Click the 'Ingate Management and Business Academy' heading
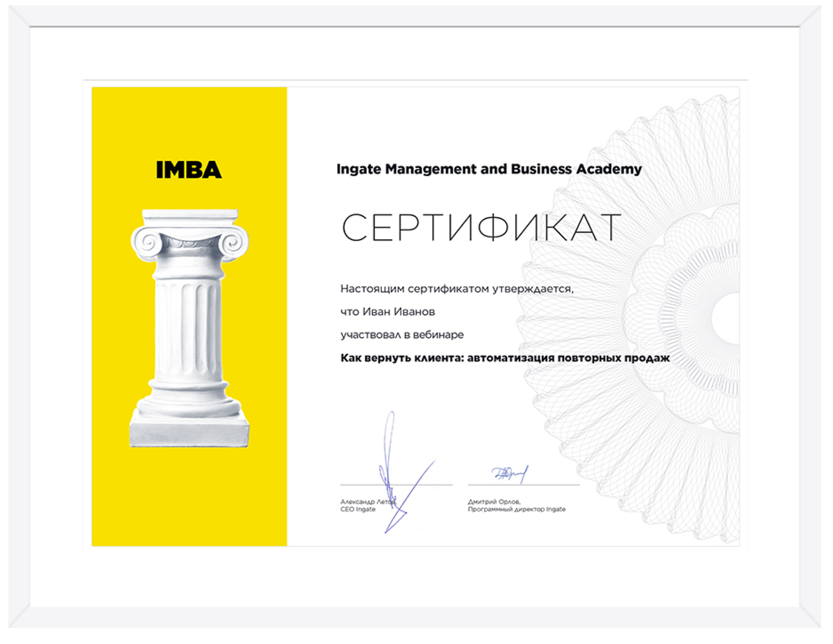The image size is (833, 644). [x=489, y=169]
